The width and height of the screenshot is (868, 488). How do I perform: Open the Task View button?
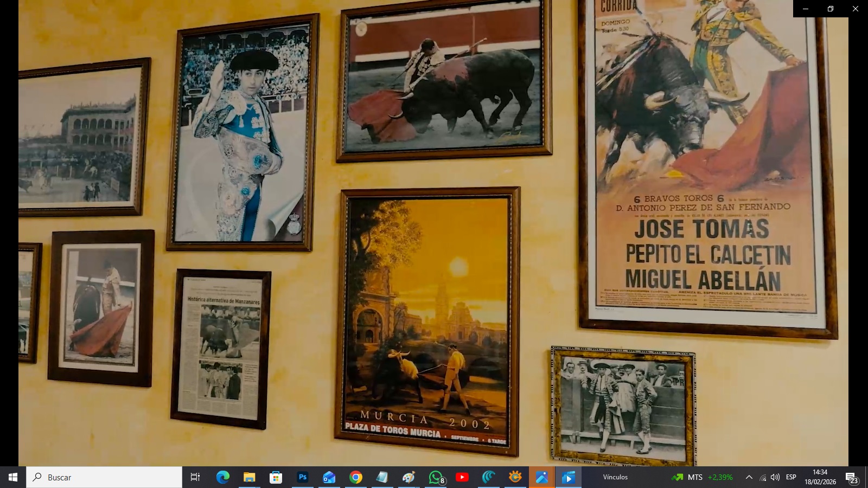coord(195,477)
